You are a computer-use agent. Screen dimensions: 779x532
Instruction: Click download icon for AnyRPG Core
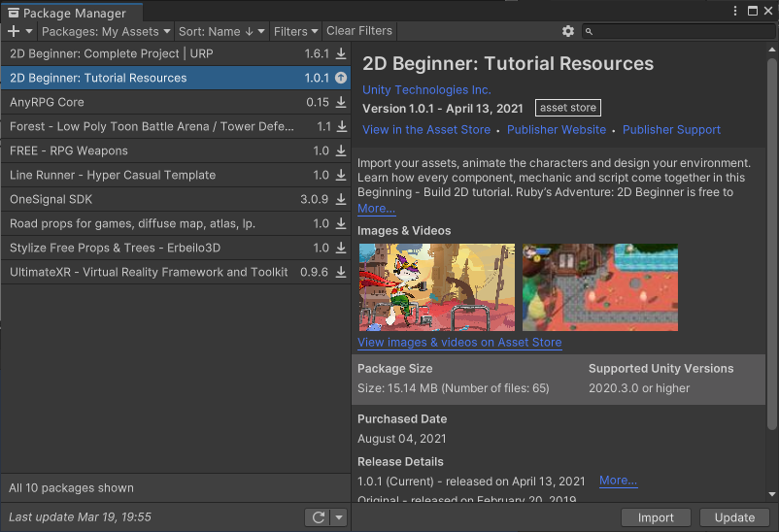341,102
